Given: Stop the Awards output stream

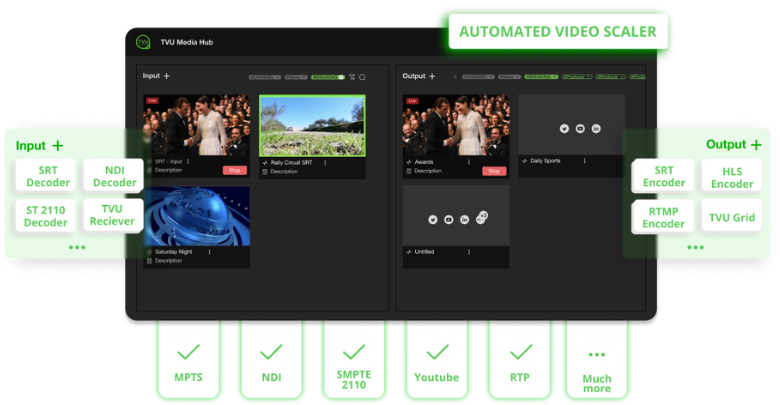Looking at the screenshot, I should [x=493, y=171].
